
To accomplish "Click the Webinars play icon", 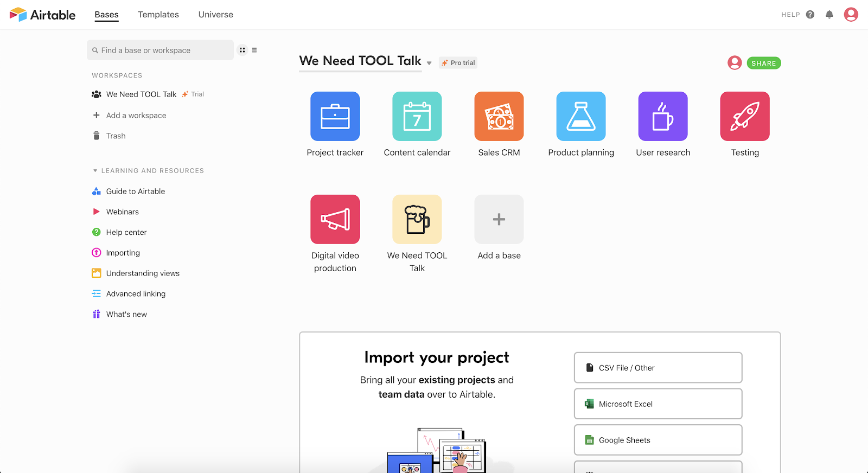I will pyautogui.click(x=96, y=212).
